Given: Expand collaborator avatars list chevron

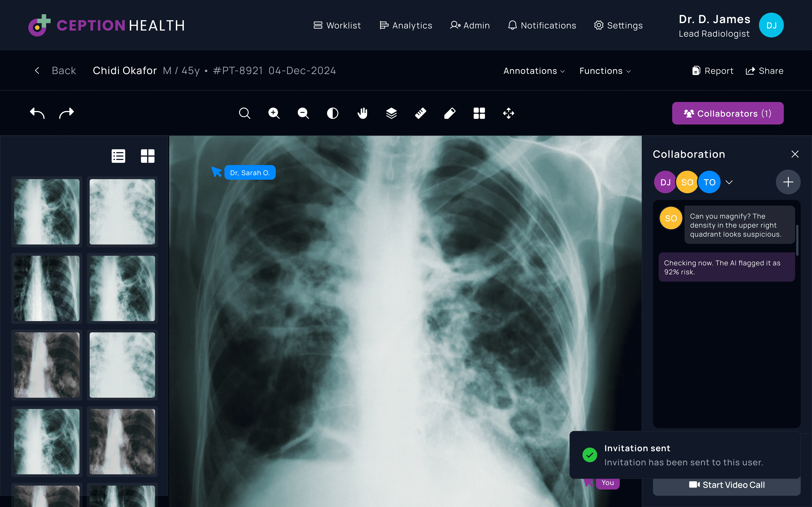Looking at the screenshot, I should point(729,182).
